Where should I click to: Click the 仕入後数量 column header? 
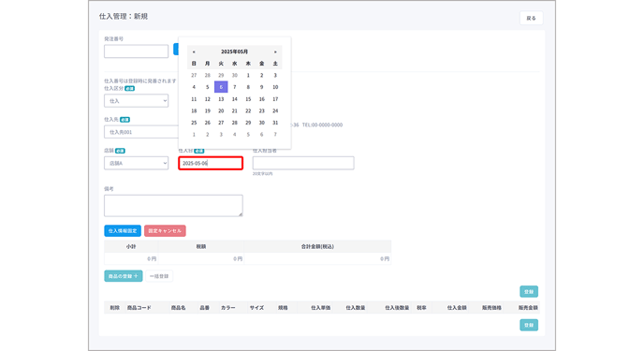pos(397,308)
